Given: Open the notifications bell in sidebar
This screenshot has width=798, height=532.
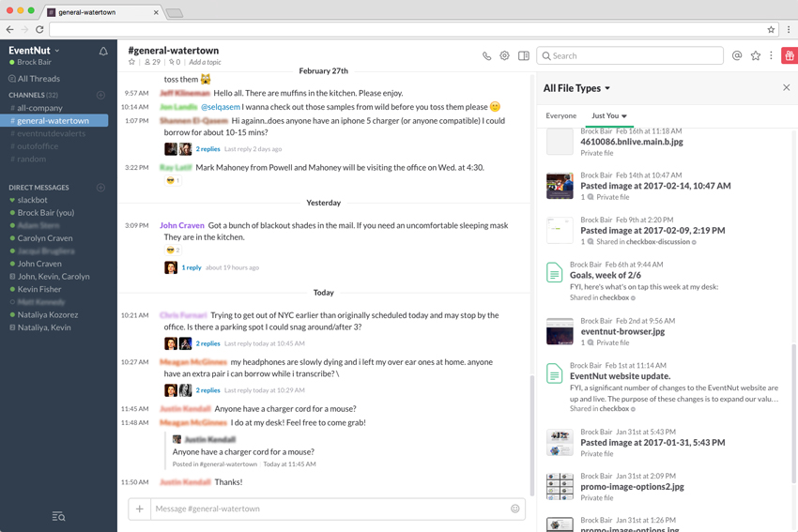Looking at the screenshot, I should click(103, 52).
